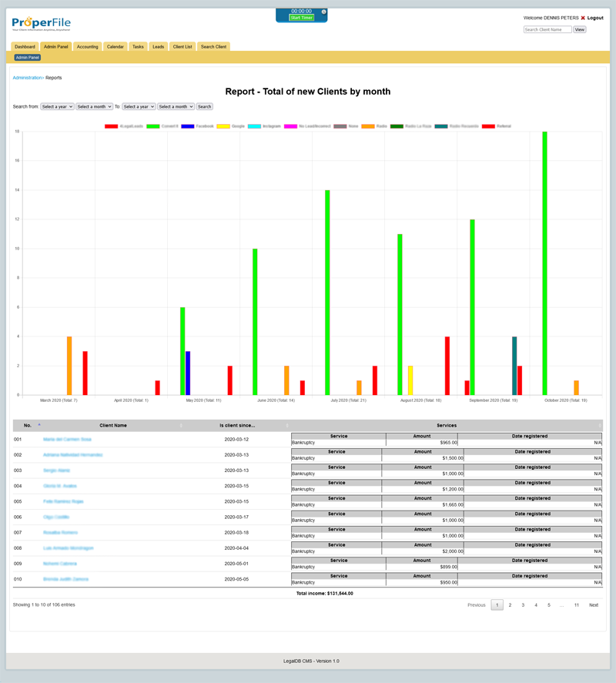Screen dimensions: 616x683
Task: Click the info icon on timer widget
Action: [323, 12]
